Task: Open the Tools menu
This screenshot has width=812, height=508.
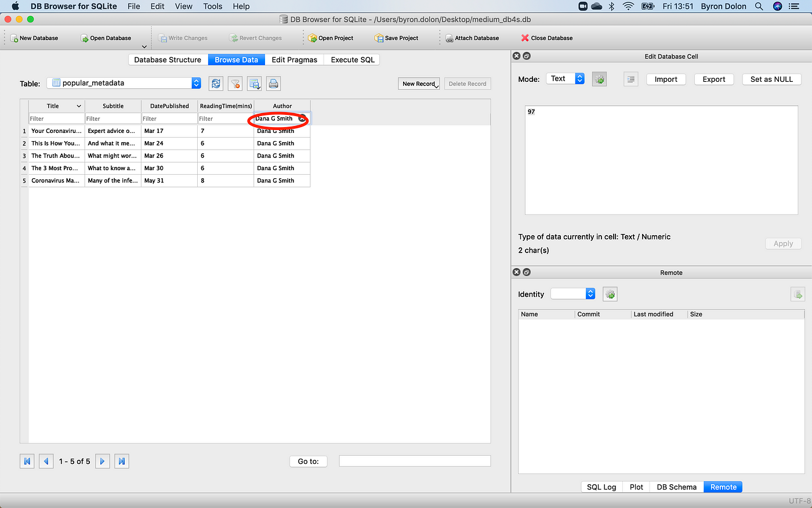Action: [213, 6]
